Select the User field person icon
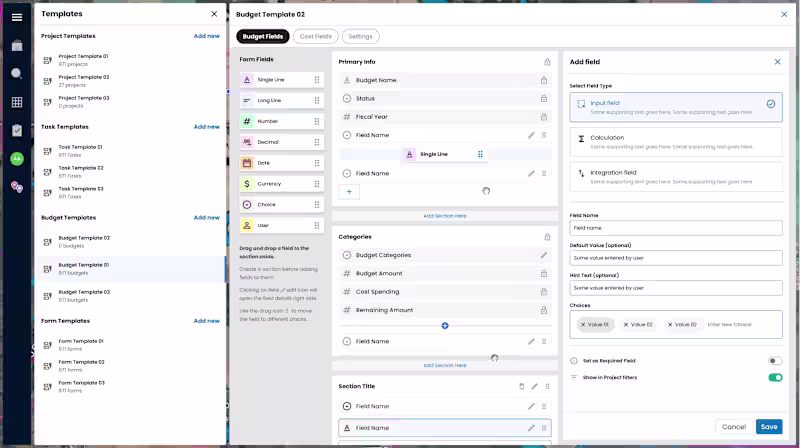The width and height of the screenshot is (800, 448). click(247, 225)
